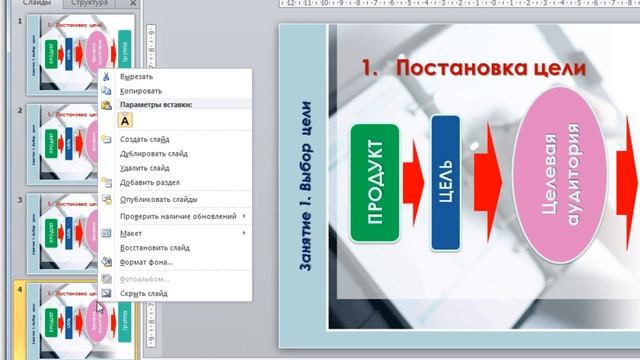Click the New Slide icon beside Создать слайд
Image resolution: width=640 pixels, height=360 pixels.
point(107,139)
